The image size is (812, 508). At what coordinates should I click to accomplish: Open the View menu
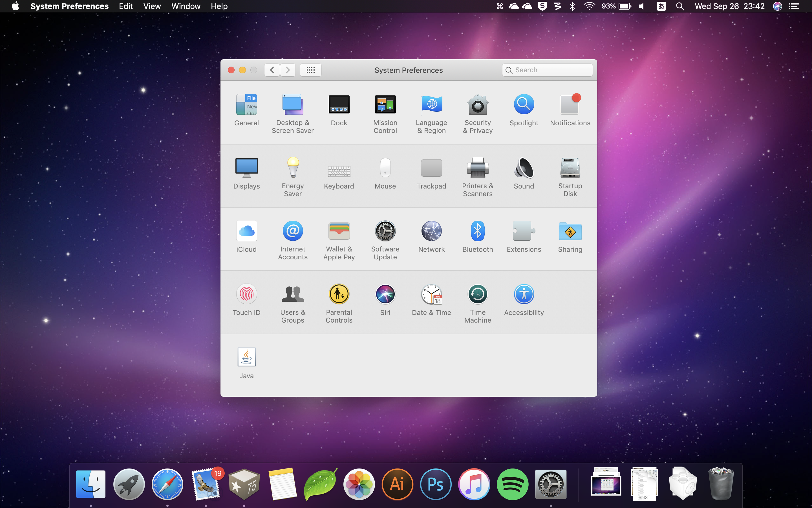click(x=152, y=6)
